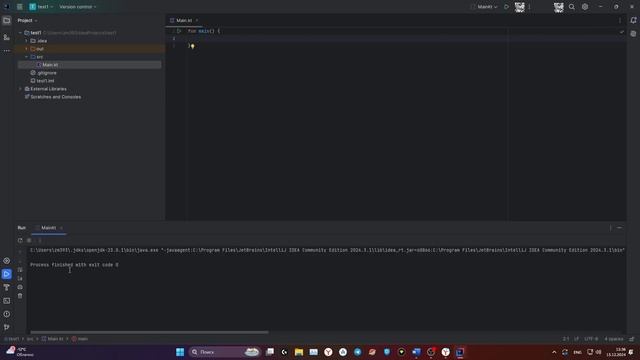Image resolution: width=640 pixels, height=360 pixels.
Task: Toggle soft-wrap in the Run console
Action: pyautogui.click(x=20, y=270)
